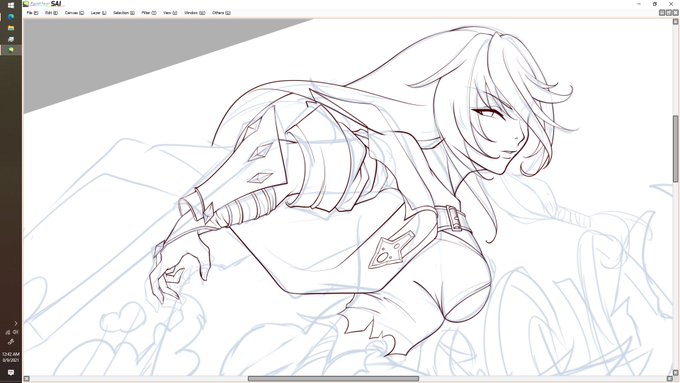The image size is (680, 383).
Task: Restore down the PaintTool SAI window
Action: tap(655, 4)
